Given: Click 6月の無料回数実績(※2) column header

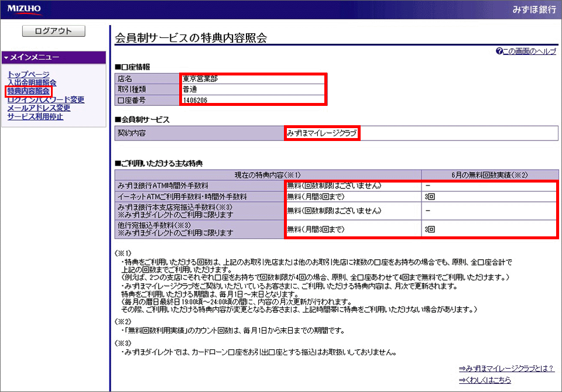Looking at the screenshot, I should pyautogui.click(x=489, y=175).
